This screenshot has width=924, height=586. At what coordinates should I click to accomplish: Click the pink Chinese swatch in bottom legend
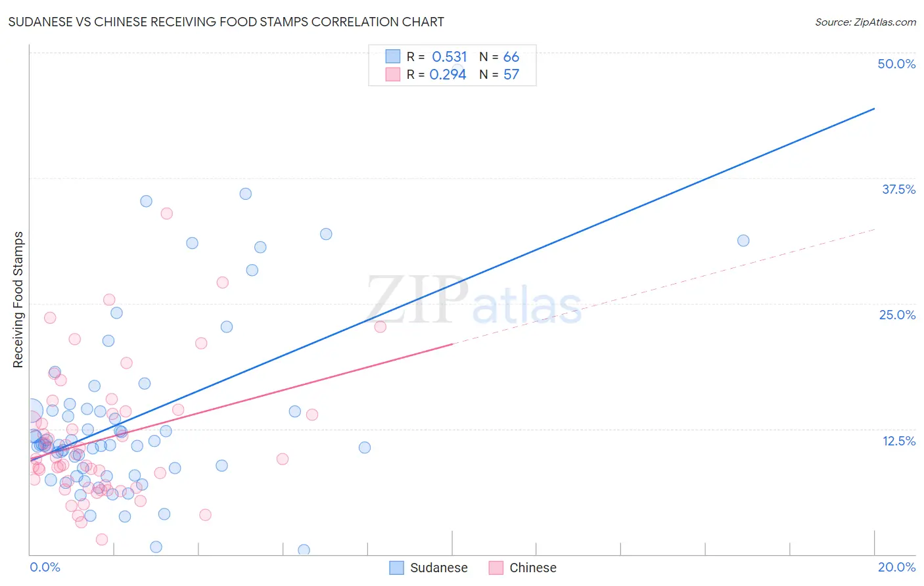pyautogui.click(x=496, y=568)
